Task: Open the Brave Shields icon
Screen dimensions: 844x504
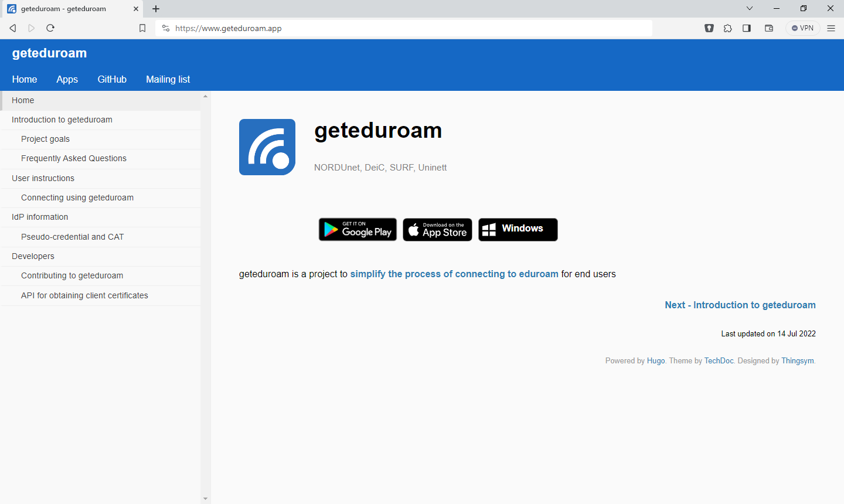Action: click(x=709, y=28)
